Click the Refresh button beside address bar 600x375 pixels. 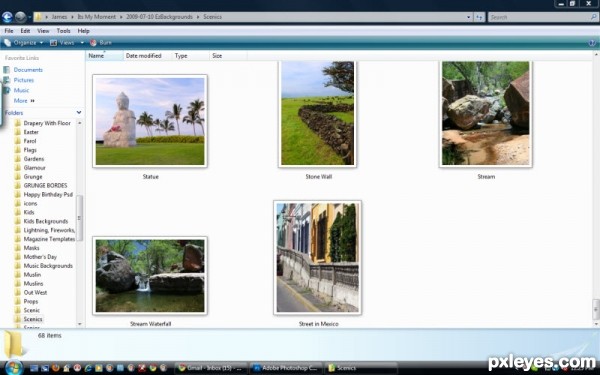click(479, 17)
